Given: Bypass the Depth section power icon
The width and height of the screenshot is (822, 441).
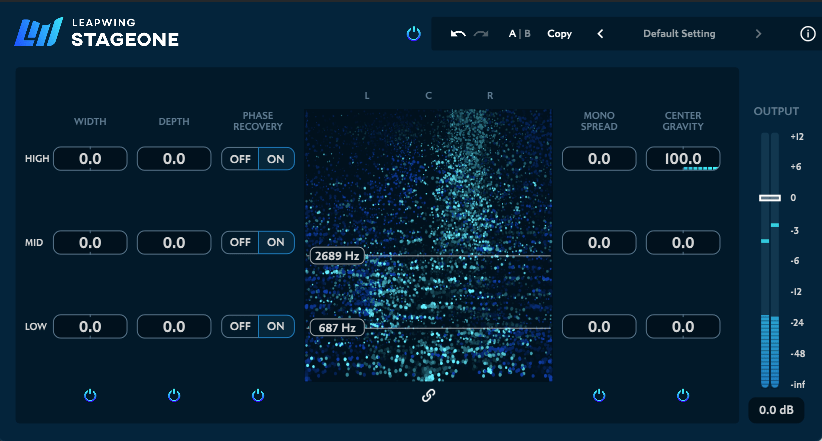Looking at the screenshot, I should click(174, 395).
